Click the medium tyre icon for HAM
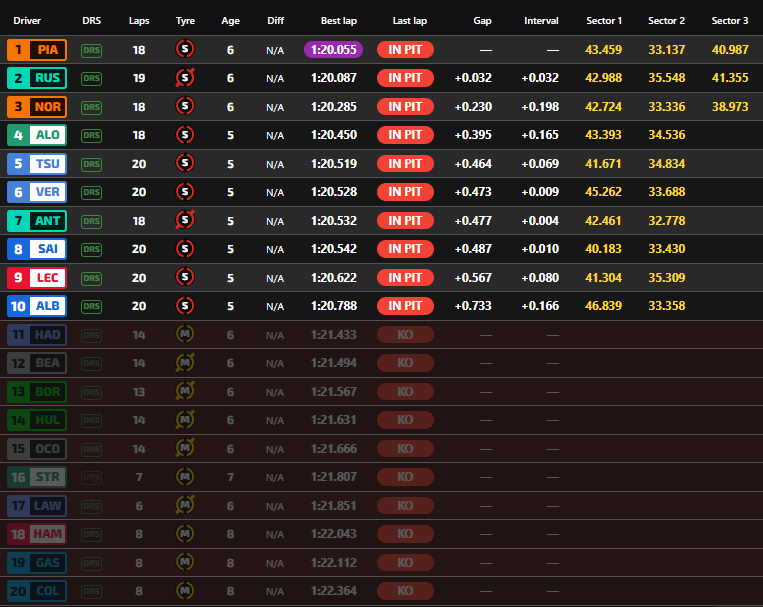 tap(185, 534)
